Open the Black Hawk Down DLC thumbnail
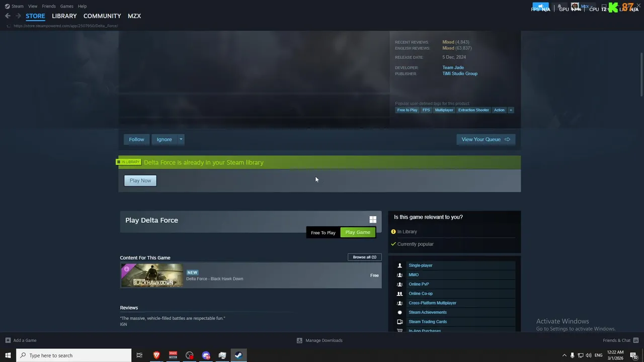Viewport: 644px width, 362px height. pyautogui.click(x=152, y=275)
